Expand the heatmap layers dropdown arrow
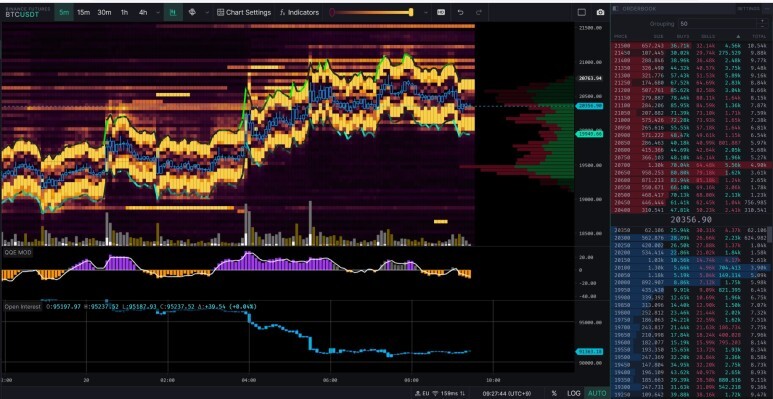The image size is (773, 399). pos(207,12)
